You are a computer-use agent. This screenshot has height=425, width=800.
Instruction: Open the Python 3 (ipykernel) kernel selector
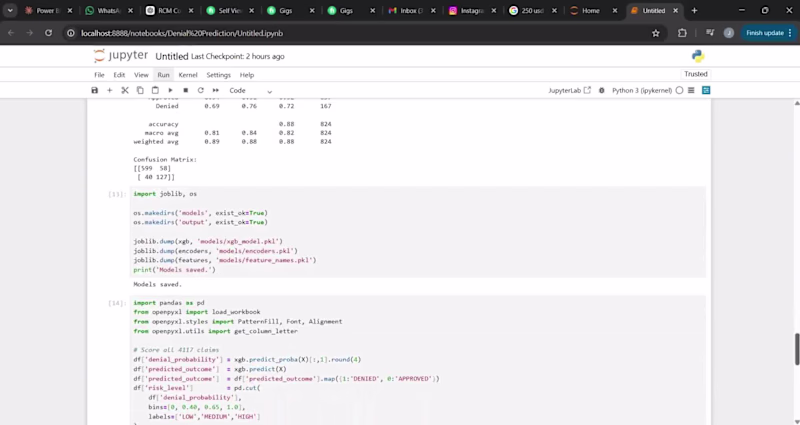click(x=640, y=90)
